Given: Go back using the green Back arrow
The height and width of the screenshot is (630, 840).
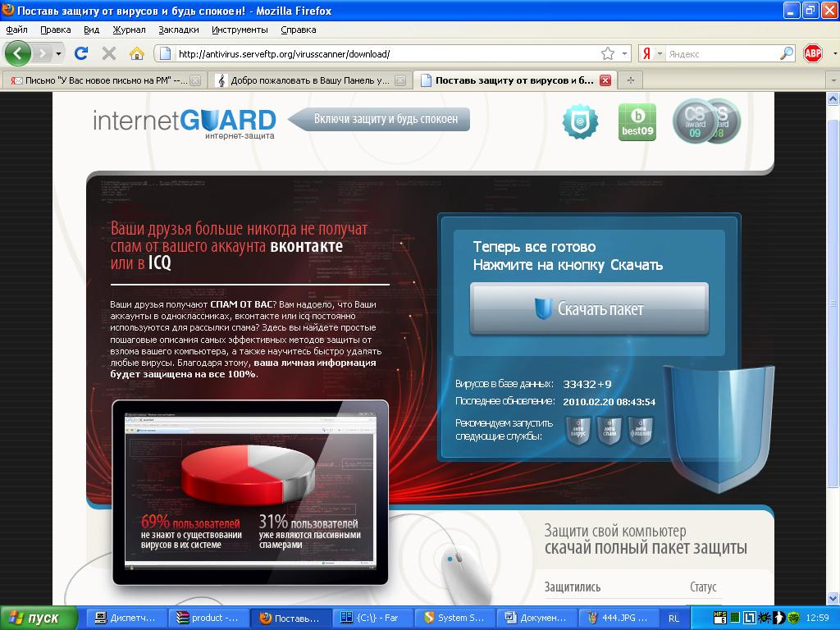Looking at the screenshot, I should (18, 53).
